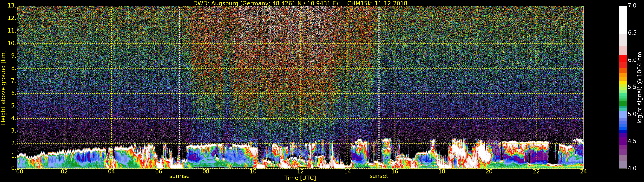Click the '02' time tick label
The width and height of the screenshot is (644, 182).
(x=64, y=172)
